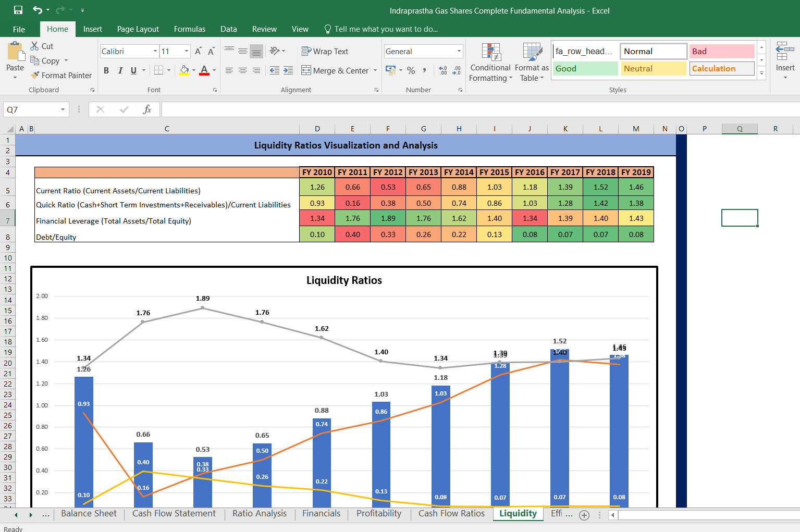Open the File menu
800x532 pixels.
[19, 29]
